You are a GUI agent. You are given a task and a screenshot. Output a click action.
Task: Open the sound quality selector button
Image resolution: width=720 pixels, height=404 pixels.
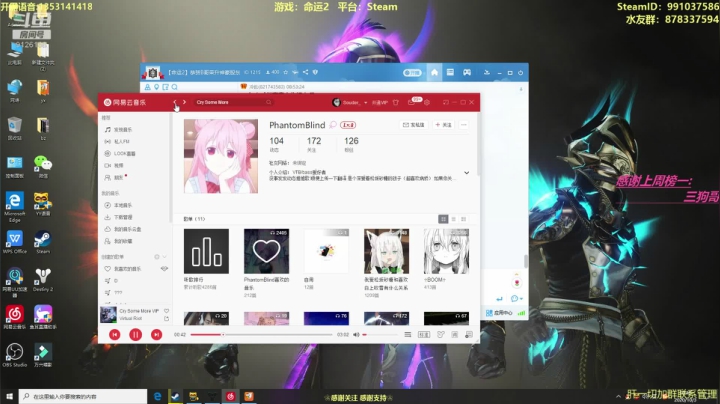[x=423, y=335]
